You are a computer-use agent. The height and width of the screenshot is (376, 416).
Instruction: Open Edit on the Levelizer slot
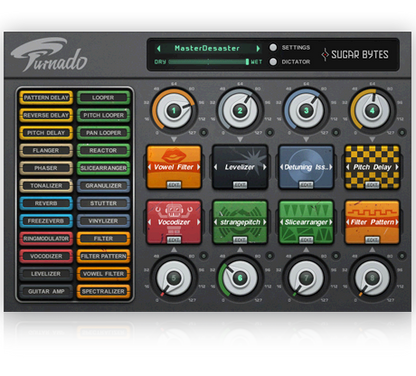tap(240, 185)
